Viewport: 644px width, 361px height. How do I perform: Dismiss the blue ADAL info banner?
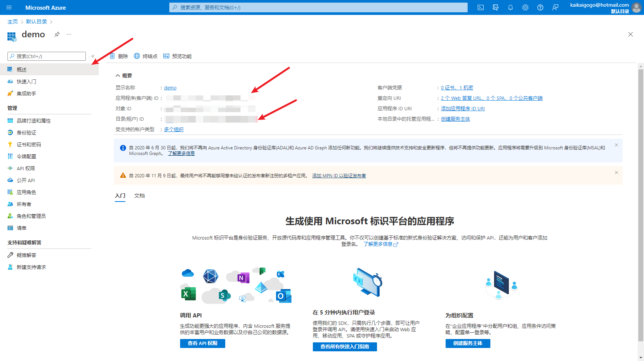point(616,145)
